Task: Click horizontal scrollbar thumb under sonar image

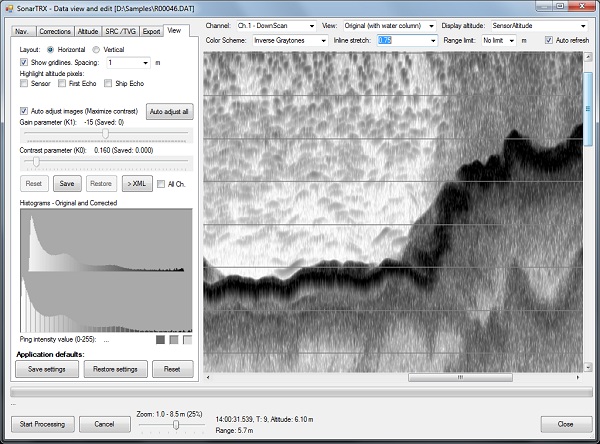Action: (x=460, y=377)
